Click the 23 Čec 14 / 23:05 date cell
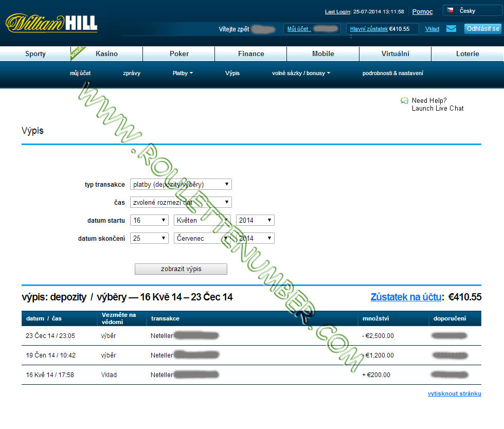Viewport: 504px width, 429px height. [50, 336]
